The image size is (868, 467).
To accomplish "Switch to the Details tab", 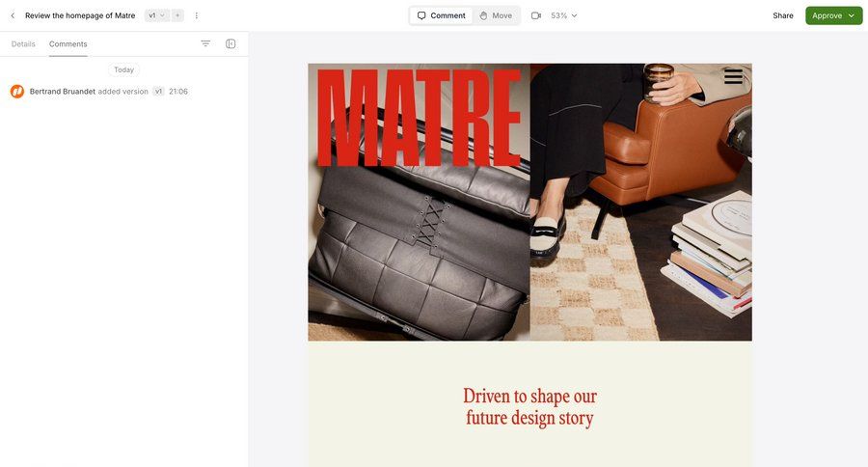I will 23,43.
